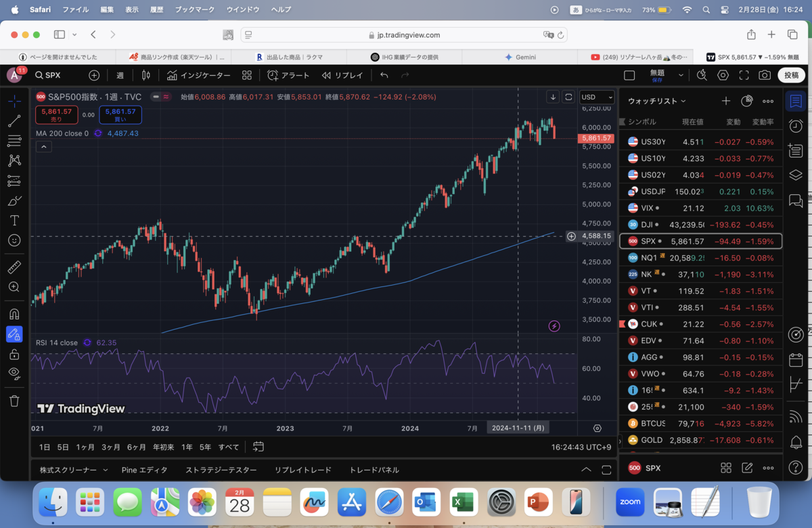Open the chart patterns tool
This screenshot has width=812, height=528.
pyautogui.click(x=14, y=160)
